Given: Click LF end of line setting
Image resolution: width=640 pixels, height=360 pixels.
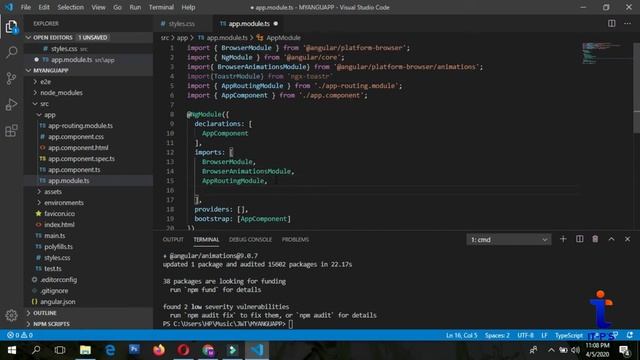Looking at the screenshot, I should (544, 335).
